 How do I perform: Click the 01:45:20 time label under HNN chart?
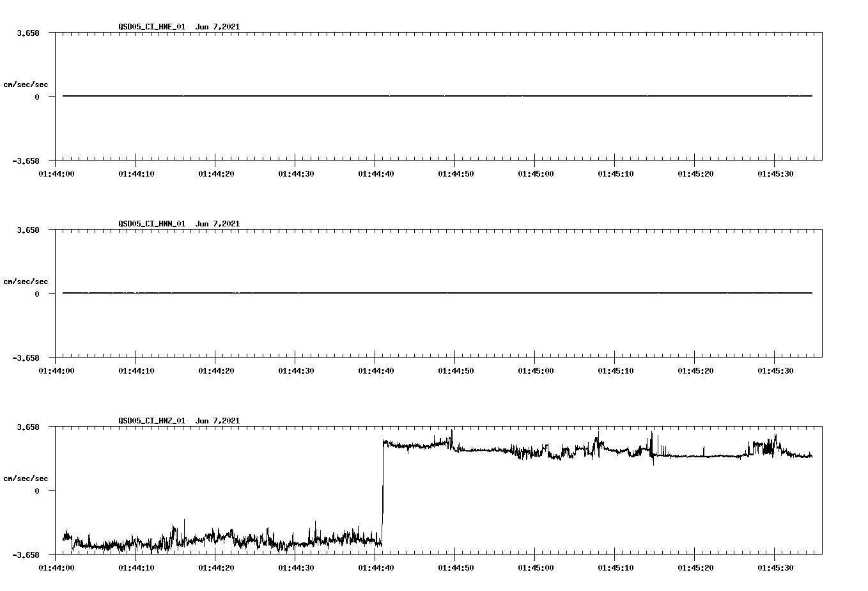(x=695, y=370)
